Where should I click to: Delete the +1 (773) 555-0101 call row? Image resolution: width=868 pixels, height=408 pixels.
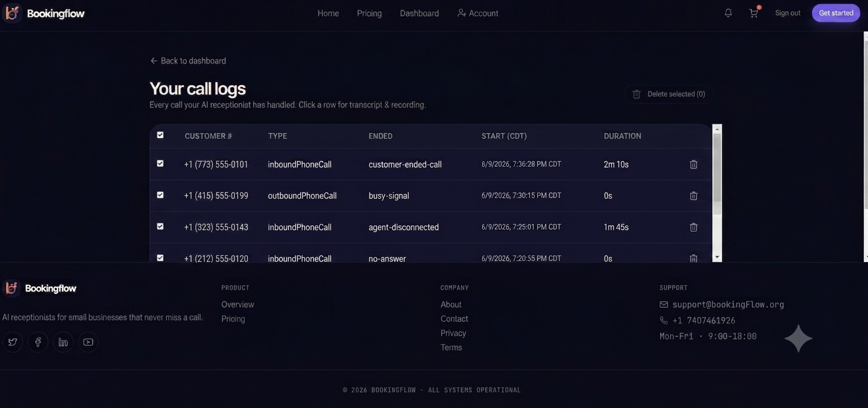[693, 164]
